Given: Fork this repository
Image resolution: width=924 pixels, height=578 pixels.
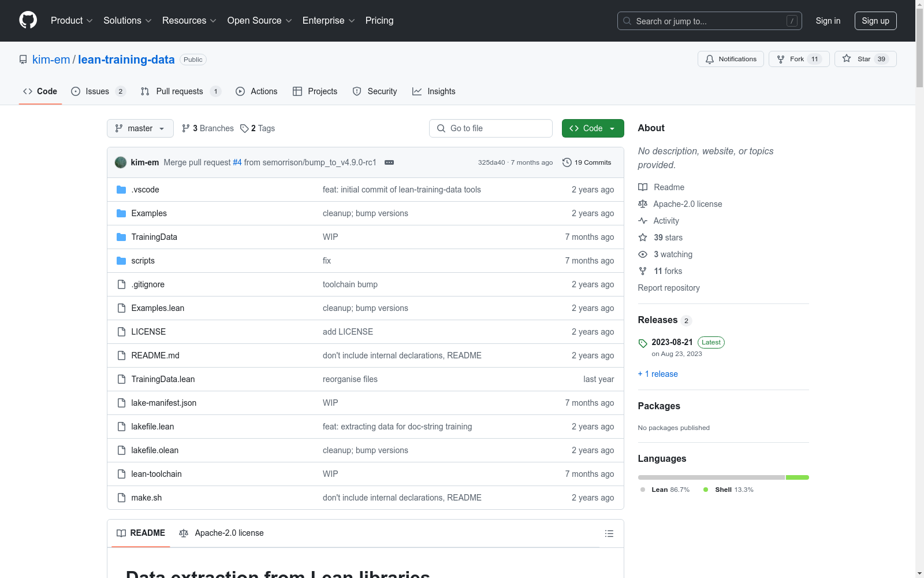Looking at the screenshot, I should 799,59.
